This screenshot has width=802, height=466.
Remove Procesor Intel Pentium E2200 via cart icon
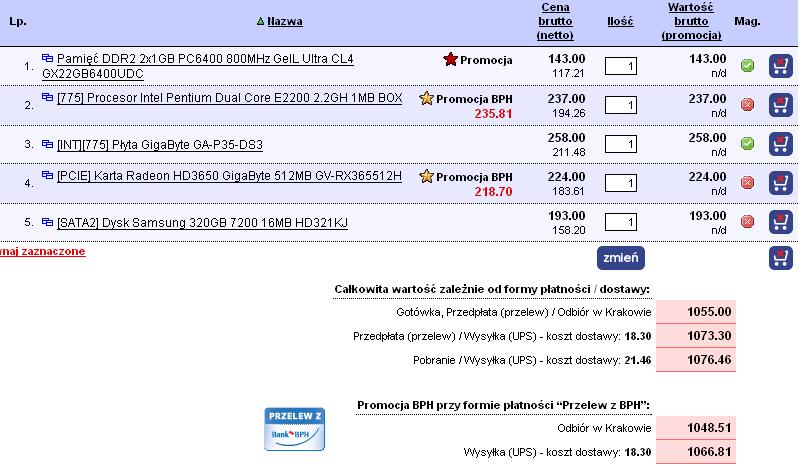pyautogui.click(x=781, y=105)
